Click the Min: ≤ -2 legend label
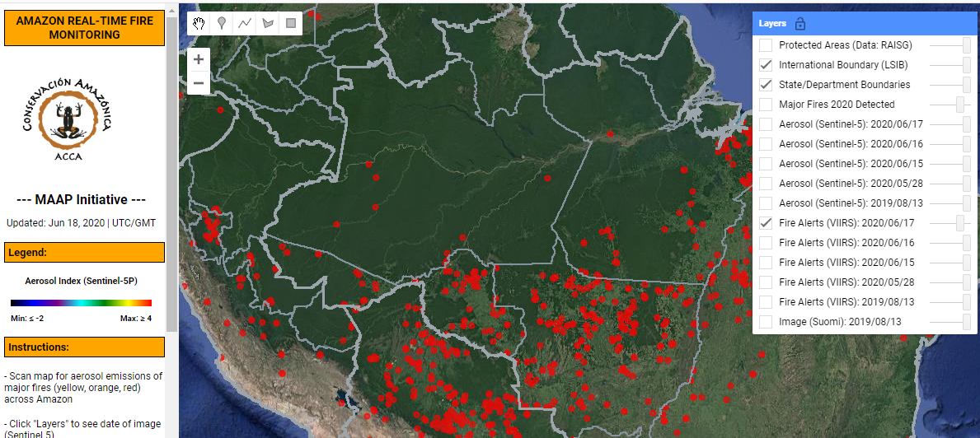The height and width of the screenshot is (438, 980). 27,318
